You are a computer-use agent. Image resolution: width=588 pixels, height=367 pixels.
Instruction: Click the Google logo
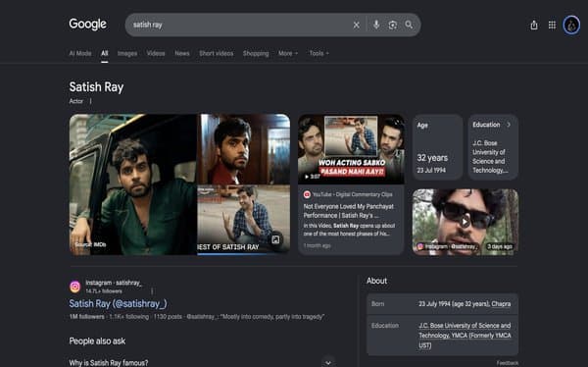click(88, 24)
